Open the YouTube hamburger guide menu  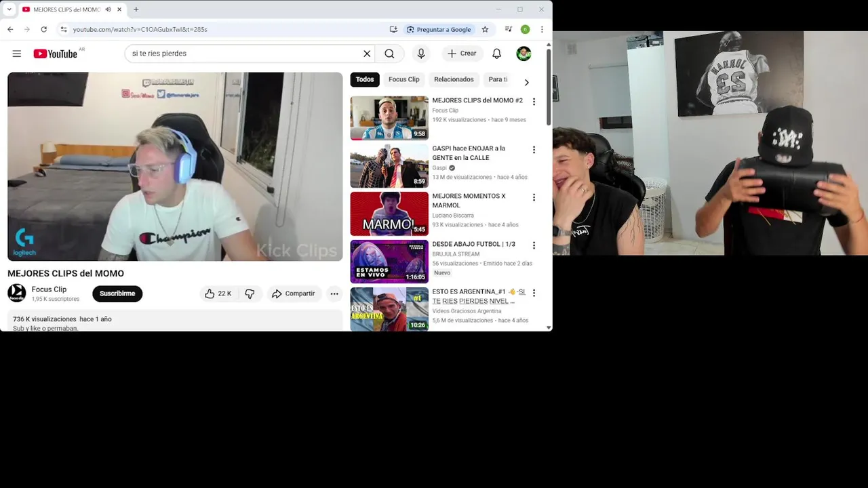[17, 54]
